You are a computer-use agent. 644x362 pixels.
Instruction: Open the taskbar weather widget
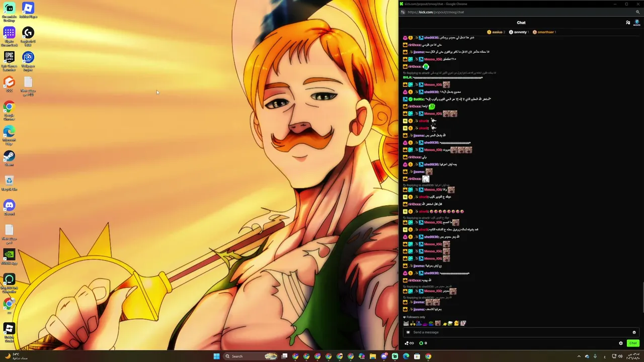click(x=15, y=356)
